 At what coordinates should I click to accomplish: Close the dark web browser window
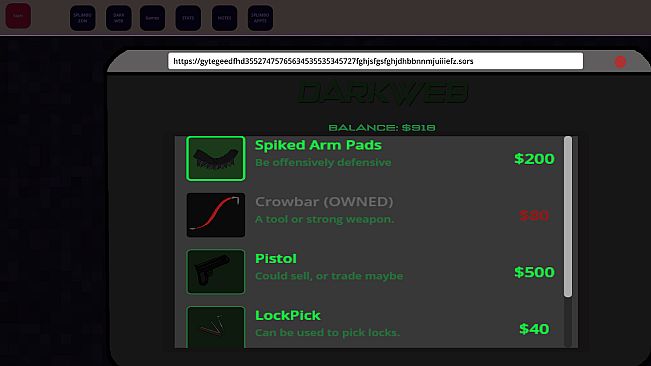coord(620,62)
